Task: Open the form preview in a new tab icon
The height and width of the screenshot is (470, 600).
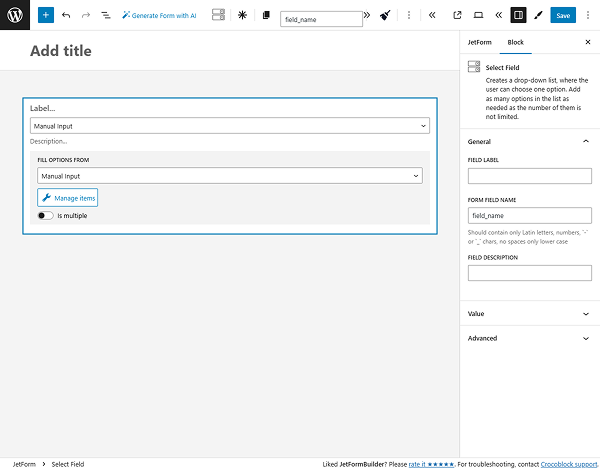Action: pos(457,15)
